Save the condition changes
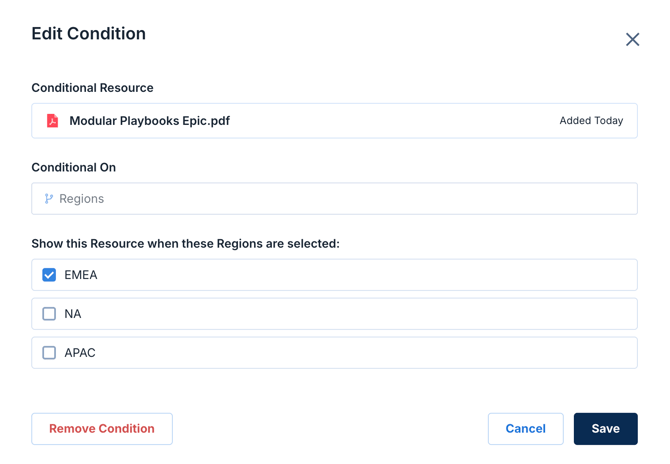Image resolution: width=670 pixels, height=464 pixels. [x=605, y=429]
